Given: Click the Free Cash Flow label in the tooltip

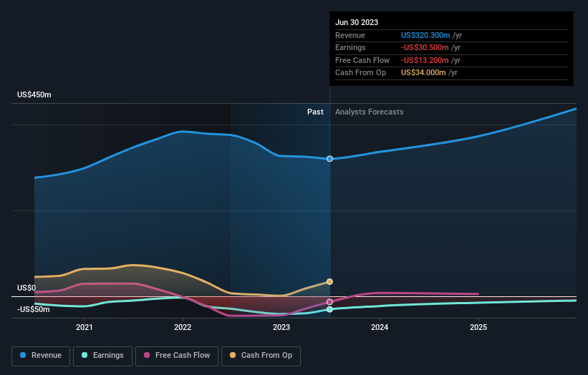Looking at the screenshot, I should pyautogui.click(x=362, y=60).
